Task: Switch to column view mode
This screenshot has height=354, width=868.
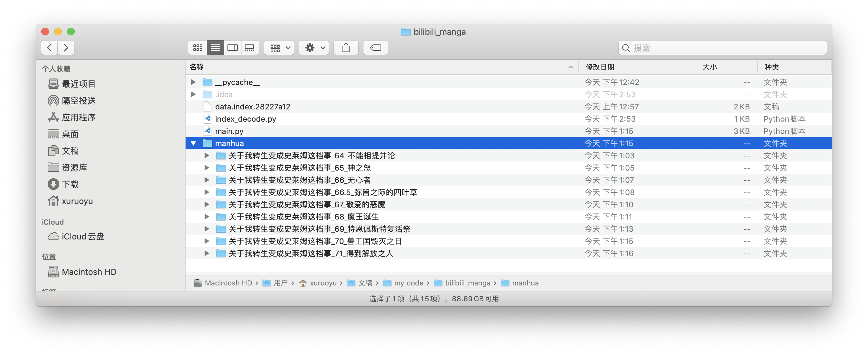Action: (x=233, y=48)
